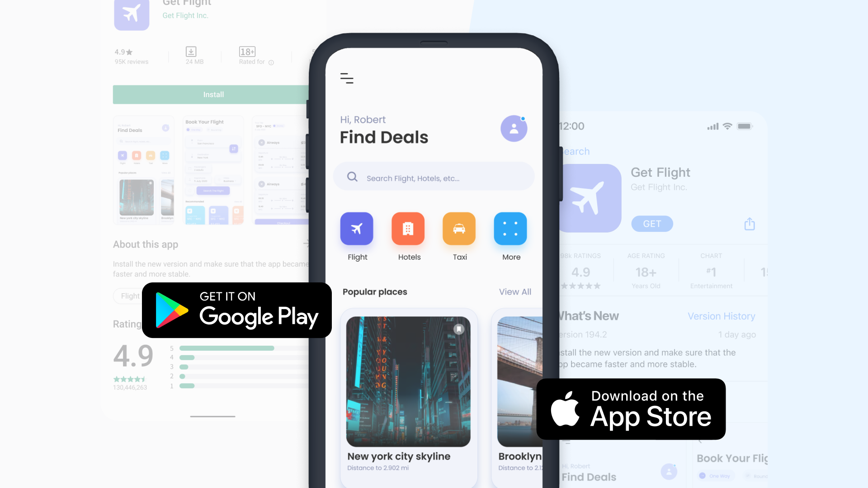Expand the About this app section
This screenshot has width=868, height=488.
pos(307,244)
